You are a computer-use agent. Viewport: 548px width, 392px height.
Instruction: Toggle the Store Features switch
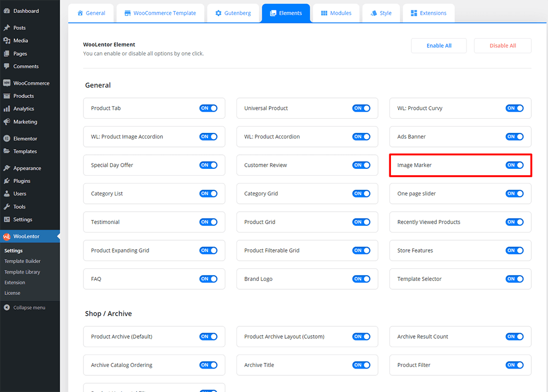pyautogui.click(x=514, y=250)
